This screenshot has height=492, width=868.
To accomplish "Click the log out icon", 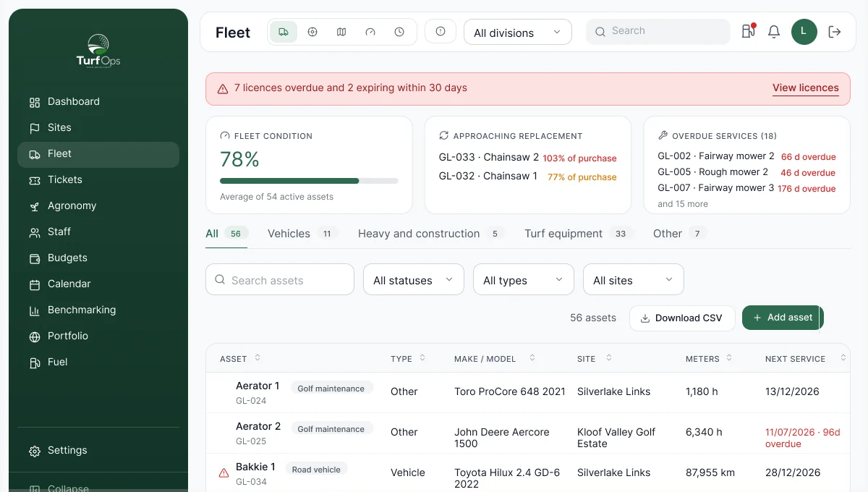I will pos(835,32).
